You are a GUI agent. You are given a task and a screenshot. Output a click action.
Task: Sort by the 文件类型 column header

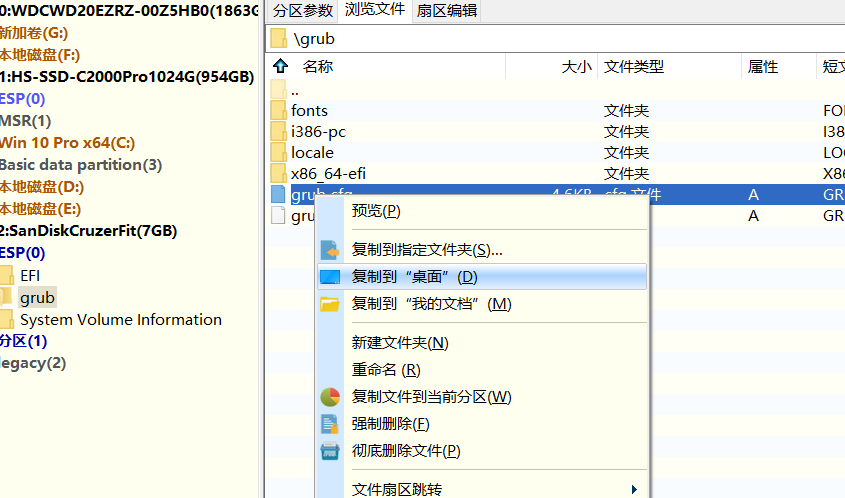(x=633, y=67)
